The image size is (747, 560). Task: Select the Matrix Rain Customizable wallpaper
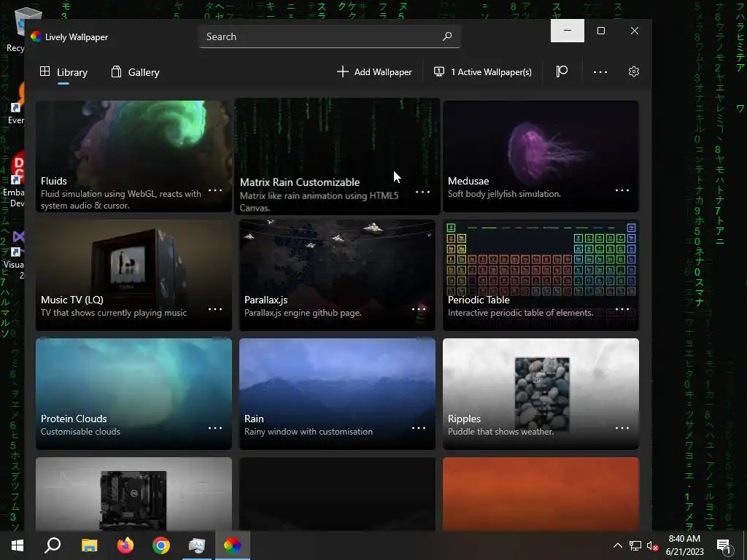337,156
